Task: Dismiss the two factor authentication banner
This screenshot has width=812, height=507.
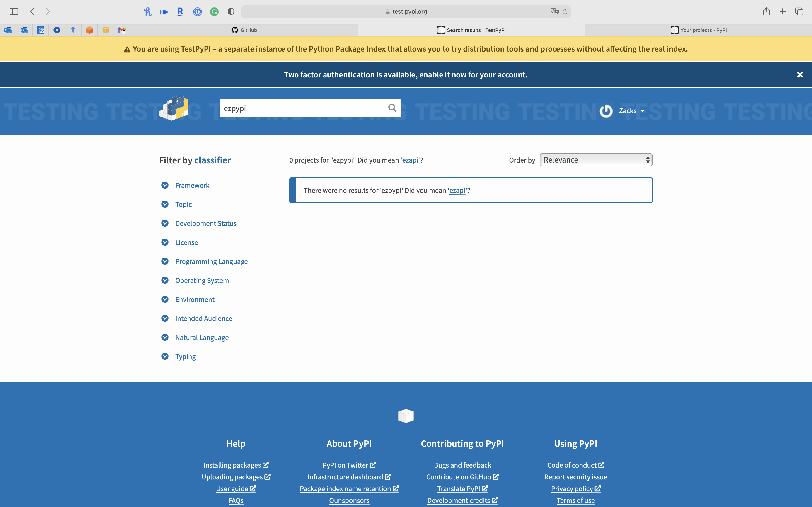Action: click(800, 75)
